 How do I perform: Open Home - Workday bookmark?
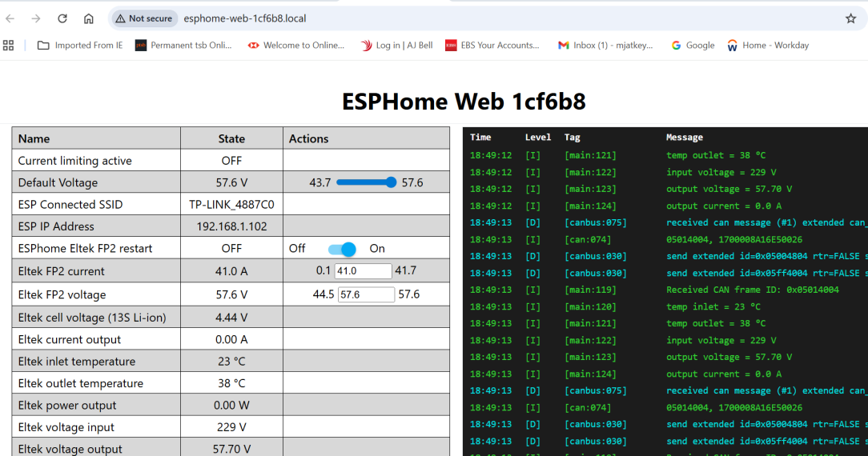click(x=769, y=46)
